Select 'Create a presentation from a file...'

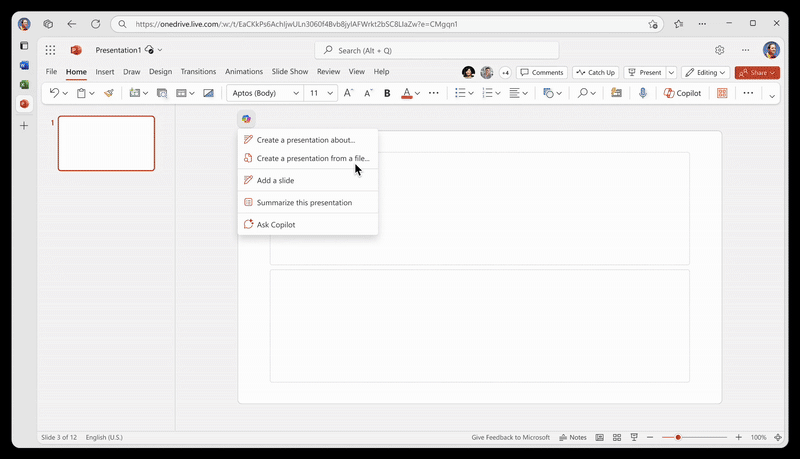pyautogui.click(x=312, y=158)
